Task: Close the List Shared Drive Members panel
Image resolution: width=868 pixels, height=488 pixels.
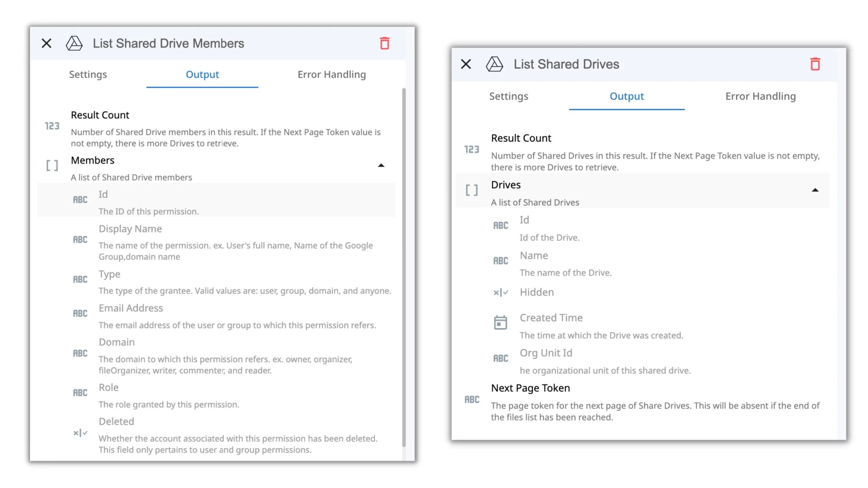Action: tap(46, 43)
